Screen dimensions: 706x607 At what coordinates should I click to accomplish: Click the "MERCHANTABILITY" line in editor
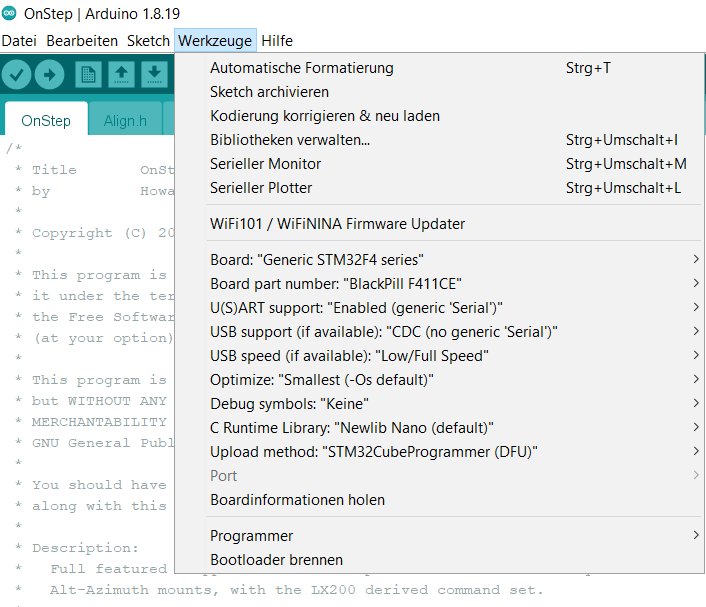(x=91, y=422)
